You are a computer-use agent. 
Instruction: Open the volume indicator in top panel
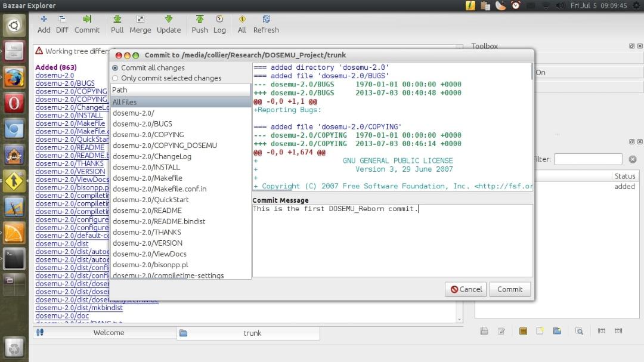coord(560,5)
